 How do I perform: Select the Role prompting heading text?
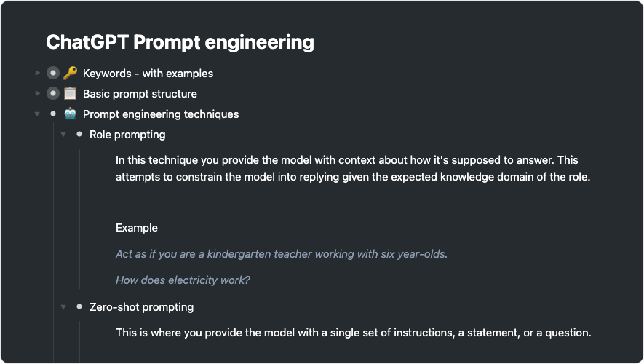(127, 135)
